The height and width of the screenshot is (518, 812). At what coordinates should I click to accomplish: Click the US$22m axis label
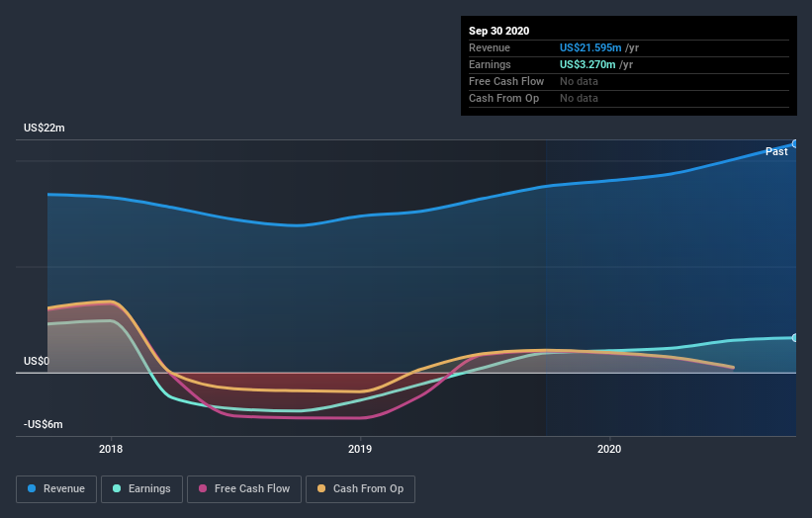[45, 128]
